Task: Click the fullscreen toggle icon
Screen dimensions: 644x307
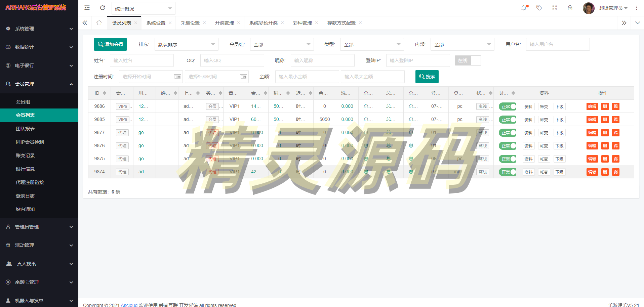Action: click(555, 8)
